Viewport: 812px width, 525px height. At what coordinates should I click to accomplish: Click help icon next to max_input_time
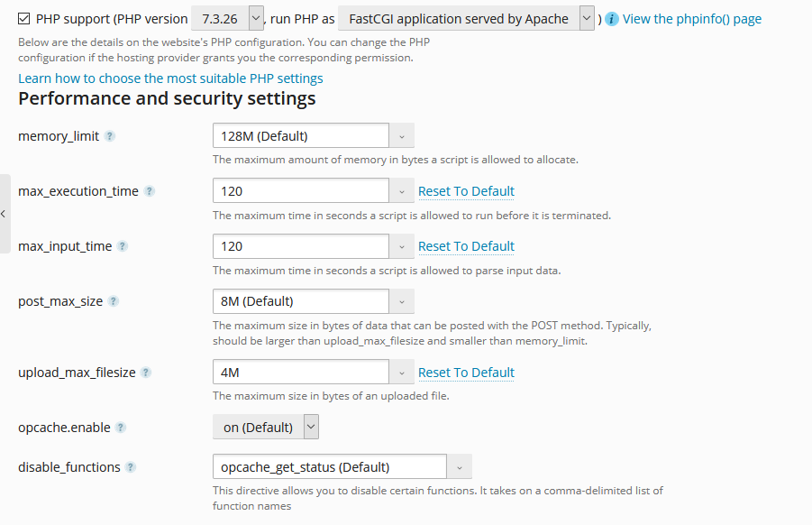click(123, 246)
